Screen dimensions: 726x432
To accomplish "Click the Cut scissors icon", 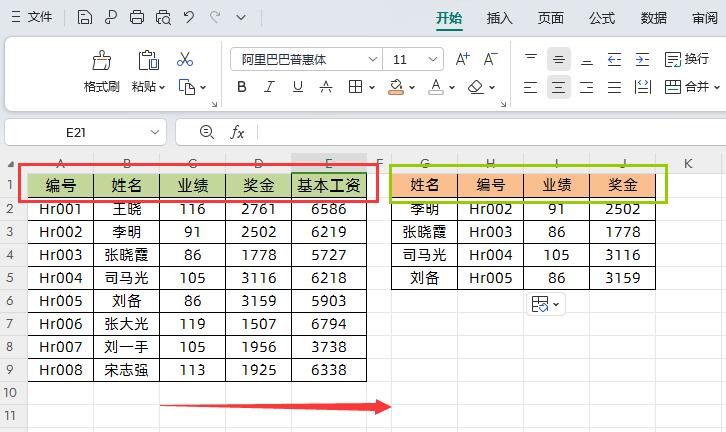I will 185,60.
